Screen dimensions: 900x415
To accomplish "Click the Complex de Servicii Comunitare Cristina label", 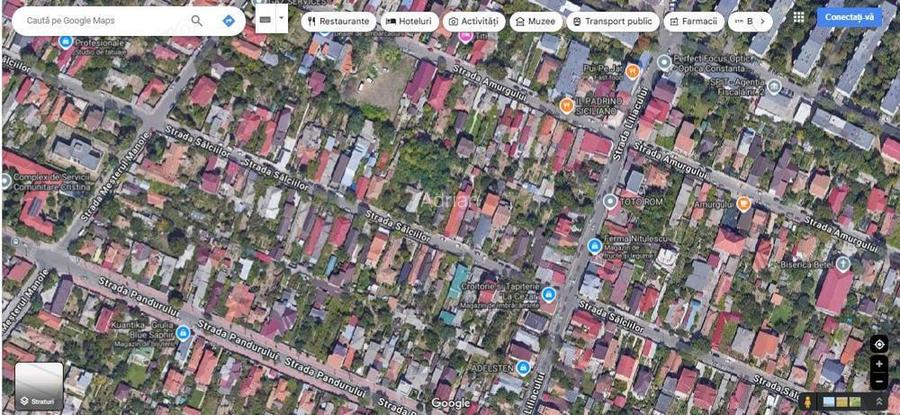I will coord(52,183).
